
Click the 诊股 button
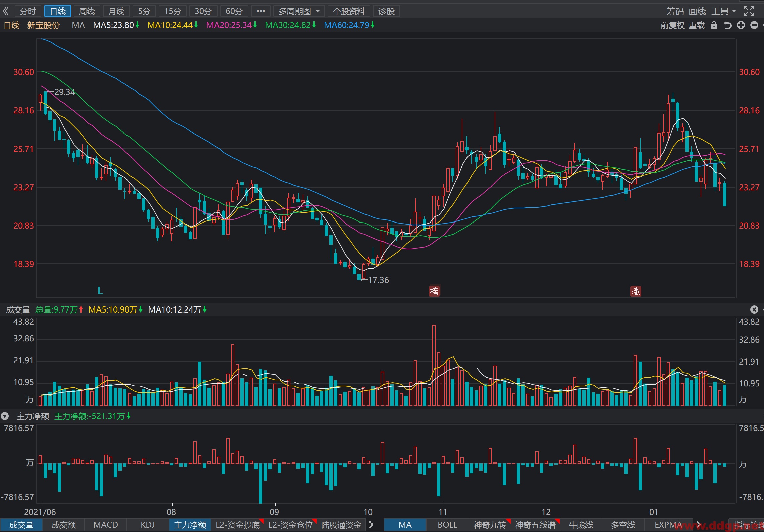tap(386, 11)
